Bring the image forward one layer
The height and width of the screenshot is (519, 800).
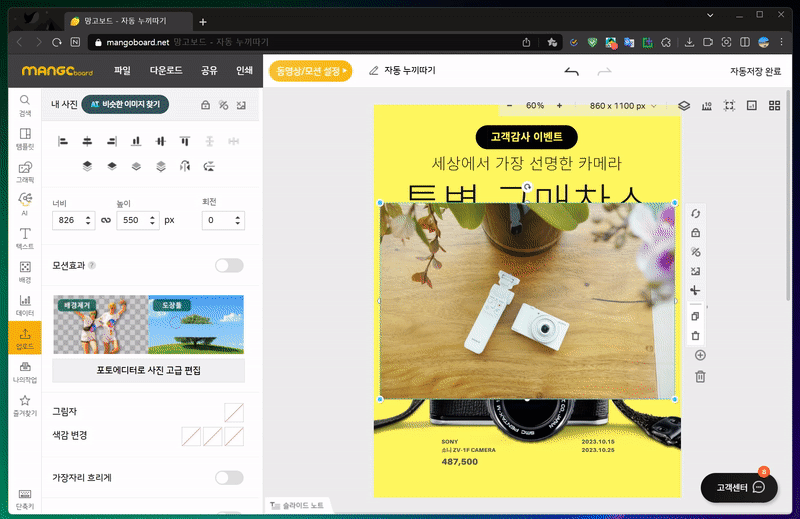pos(112,166)
